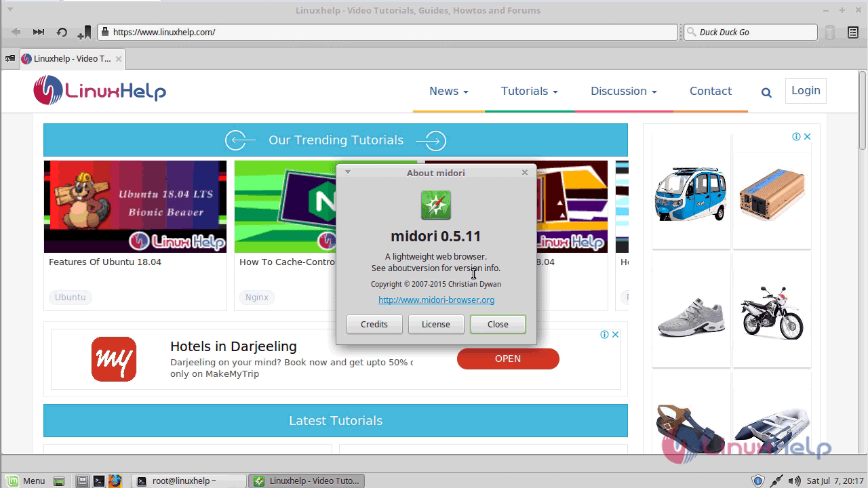Close the About midori dialog with X
Viewport: 868px width, 488px height.
(x=525, y=172)
